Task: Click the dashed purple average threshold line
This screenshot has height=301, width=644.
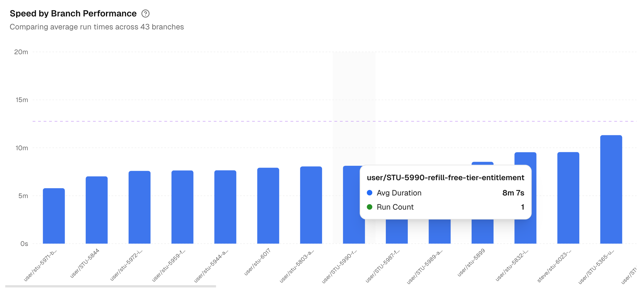Action: (x=202, y=121)
